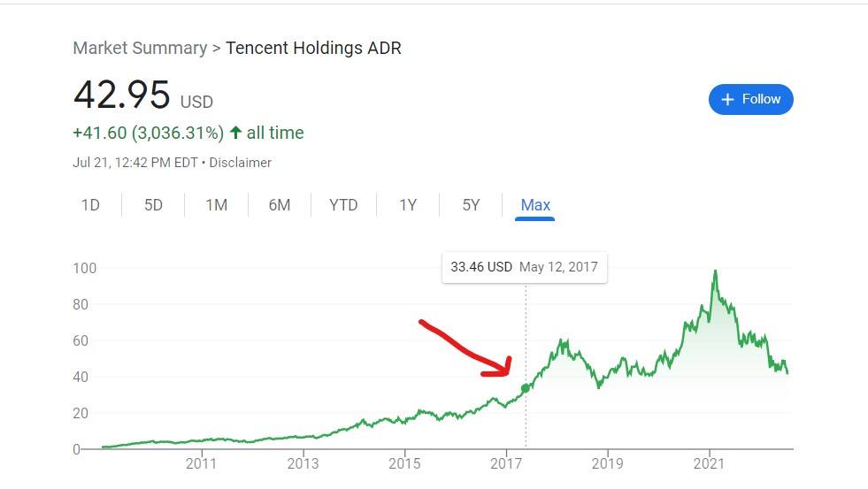Open the Disclaimer link

coord(241,163)
